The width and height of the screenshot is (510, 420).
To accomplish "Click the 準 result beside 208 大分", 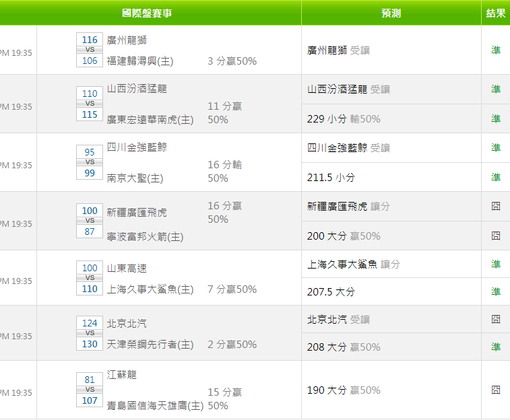I will click(496, 347).
